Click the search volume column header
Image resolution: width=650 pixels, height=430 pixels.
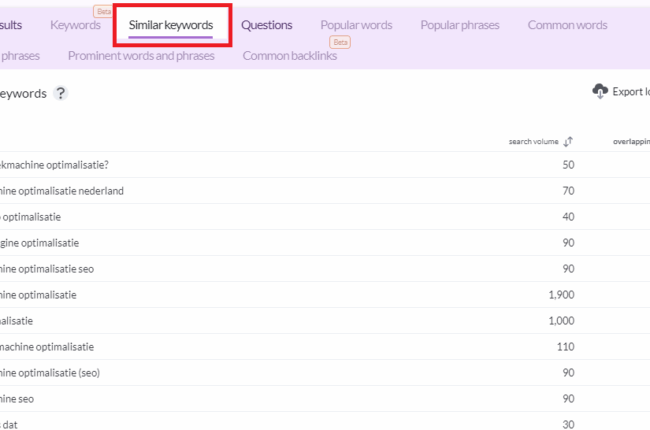tap(534, 142)
